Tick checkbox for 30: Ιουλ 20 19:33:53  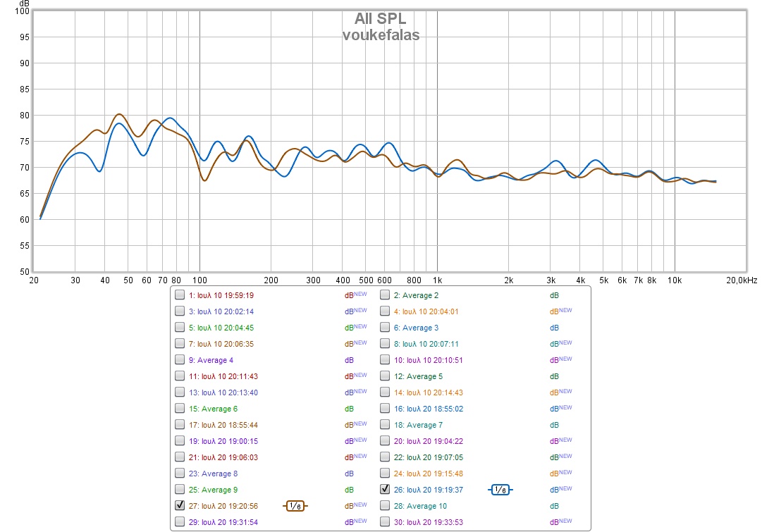click(x=385, y=522)
